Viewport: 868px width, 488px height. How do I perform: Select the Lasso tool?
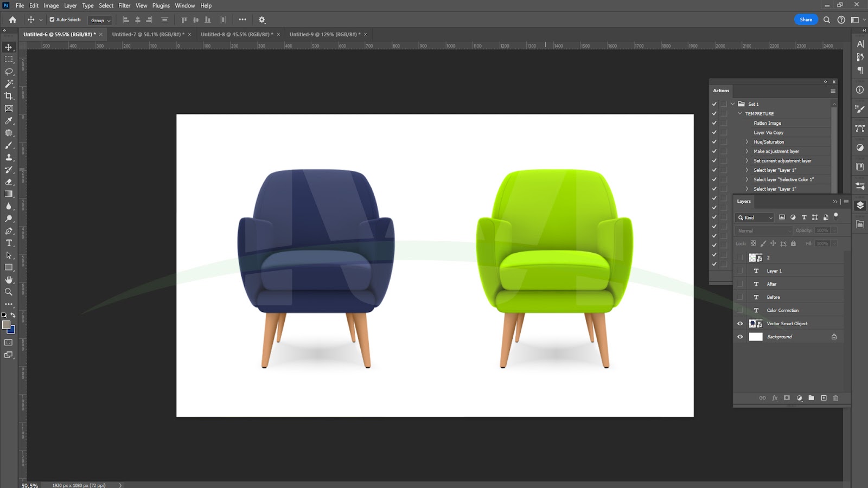pos(9,72)
